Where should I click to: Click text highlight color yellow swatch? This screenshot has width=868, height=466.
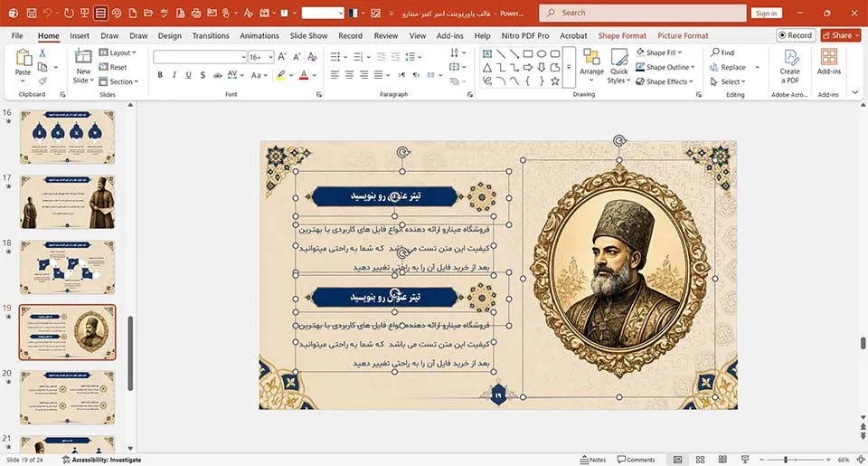point(281,75)
